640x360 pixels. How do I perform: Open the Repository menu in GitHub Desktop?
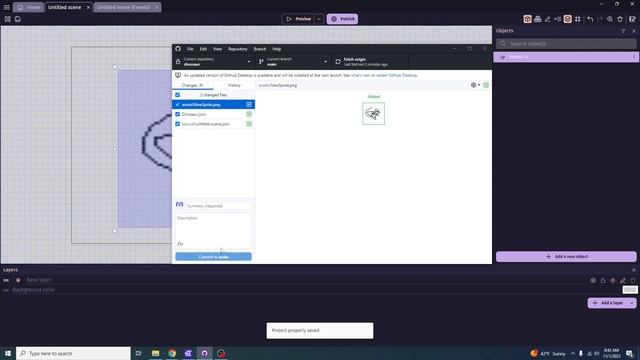(x=238, y=49)
